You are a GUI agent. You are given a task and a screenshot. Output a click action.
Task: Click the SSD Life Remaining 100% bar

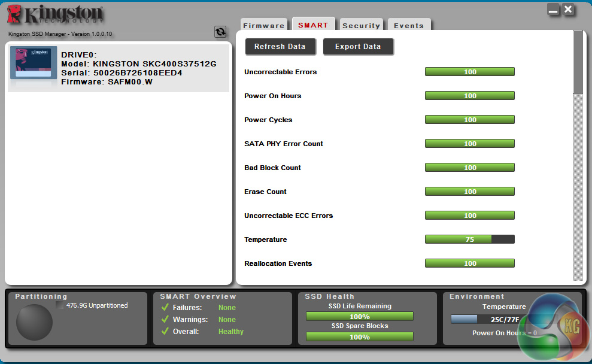pyautogui.click(x=359, y=317)
